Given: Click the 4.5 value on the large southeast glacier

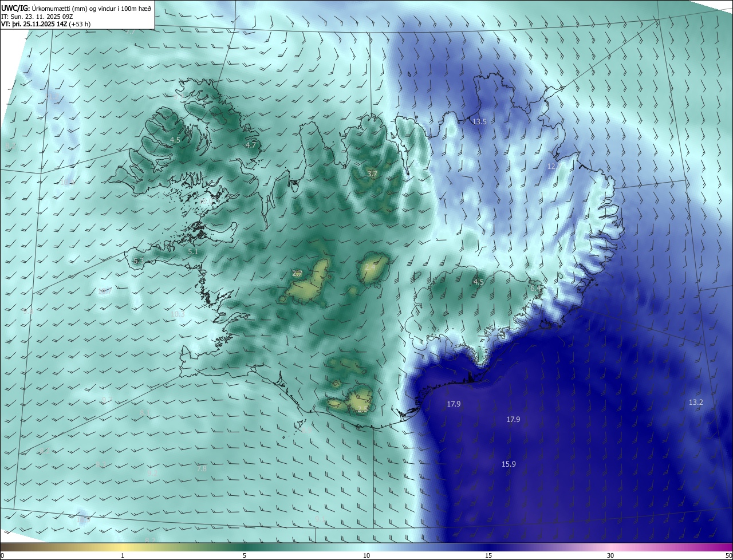Looking at the screenshot, I should tap(479, 282).
